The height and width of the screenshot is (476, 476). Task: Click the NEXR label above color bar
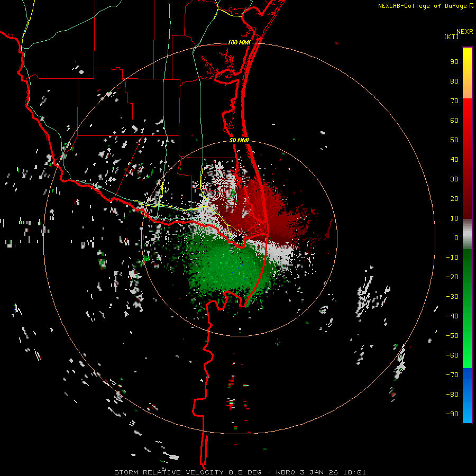pyautogui.click(x=465, y=32)
